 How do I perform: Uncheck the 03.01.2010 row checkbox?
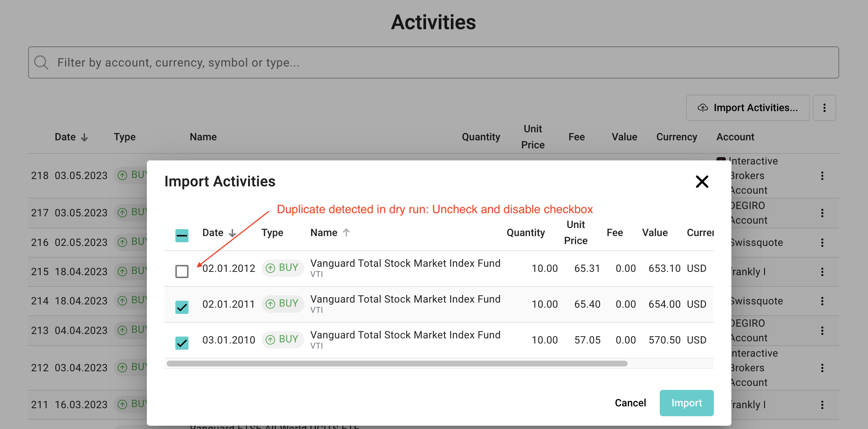(x=182, y=343)
